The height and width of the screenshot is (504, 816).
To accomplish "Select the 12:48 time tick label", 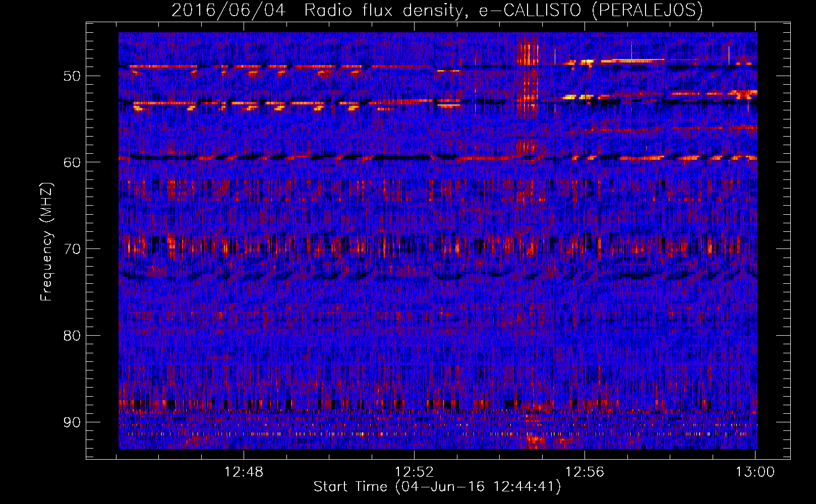I will [244, 472].
